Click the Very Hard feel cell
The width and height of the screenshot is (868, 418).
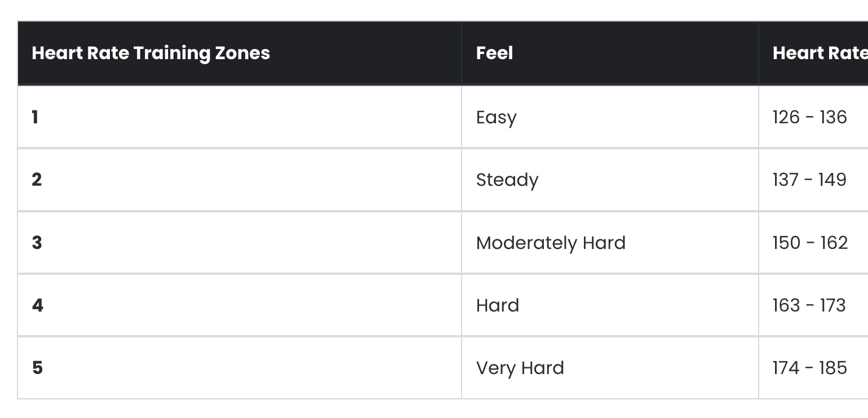pyautogui.click(x=520, y=368)
